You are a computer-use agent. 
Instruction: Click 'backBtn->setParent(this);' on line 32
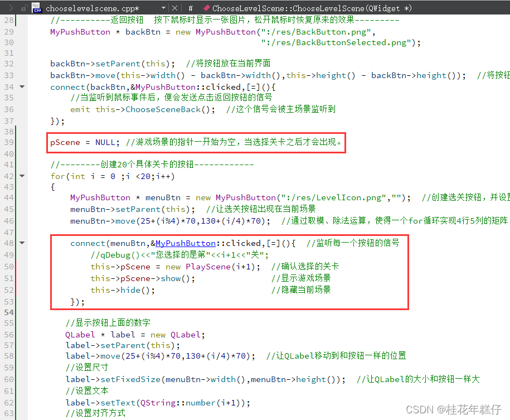(x=113, y=64)
